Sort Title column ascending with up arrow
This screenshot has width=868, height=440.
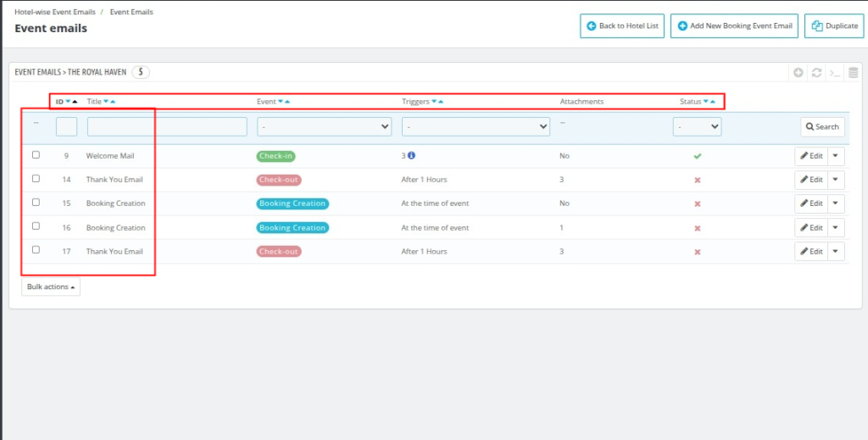point(113,102)
